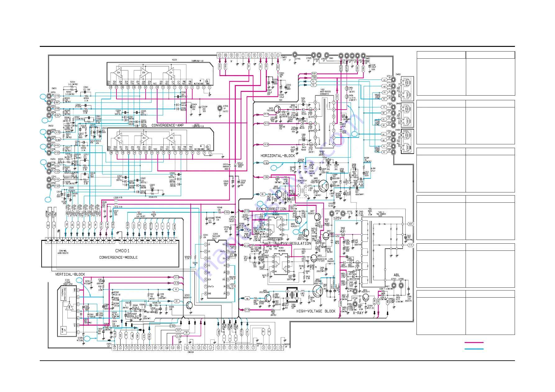Image resolution: width=555 pixels, height=392 pixels.
Task: Click transistor Q401 symbol
Action: click(268, 298)
